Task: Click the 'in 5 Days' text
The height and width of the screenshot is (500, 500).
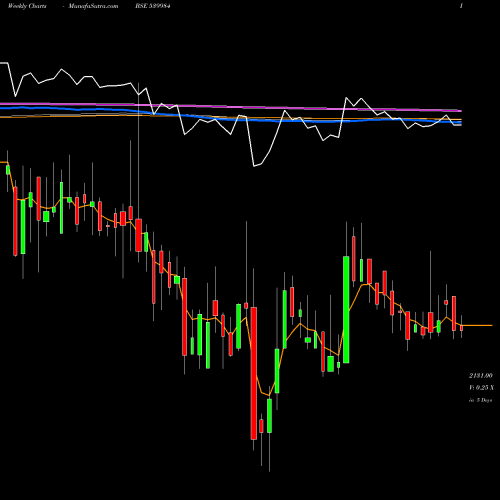Action: [481, 400]
